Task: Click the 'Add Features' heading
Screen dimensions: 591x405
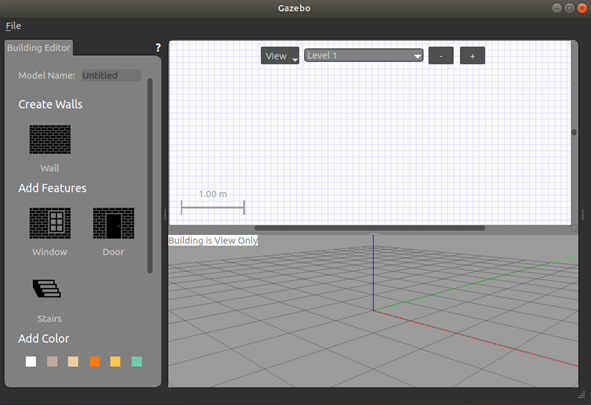Action: pos(52,188)
